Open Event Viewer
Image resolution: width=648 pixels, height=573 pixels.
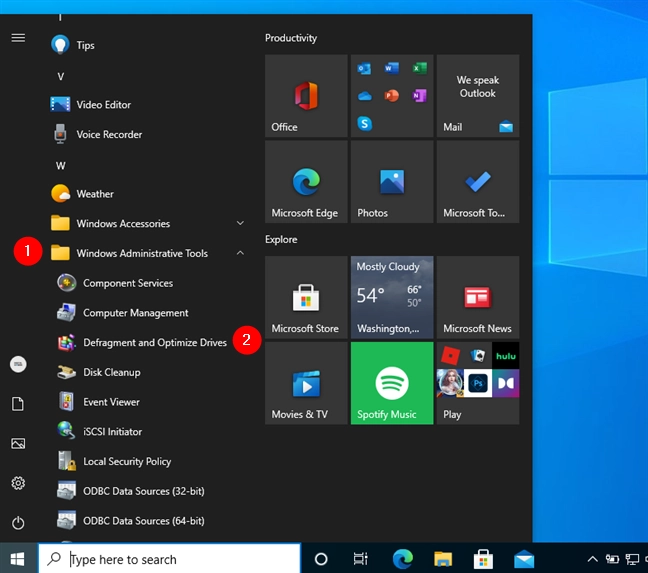click(x=147, y=402)
